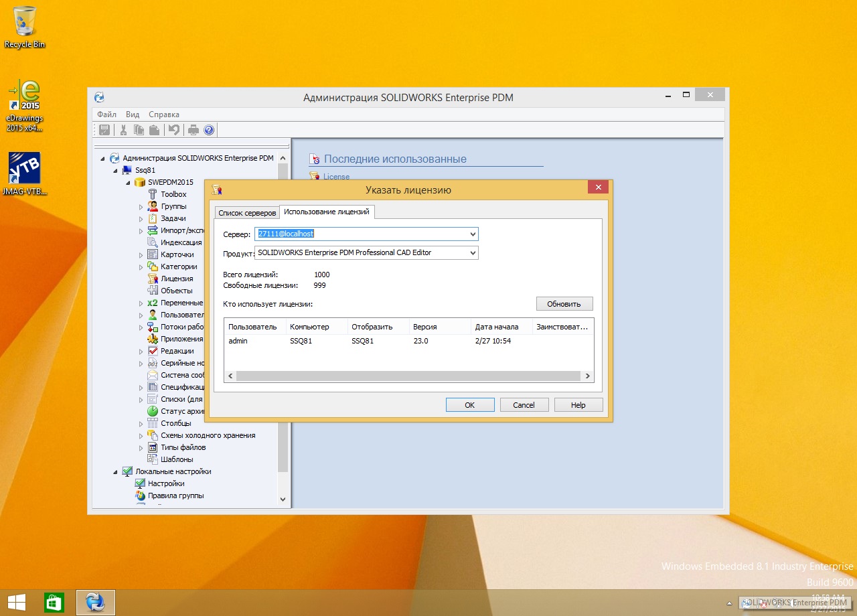Click the SWEPDM2015 vault database icon
Viewport: 857px width, 616px height.
click(x=140, y=182)
